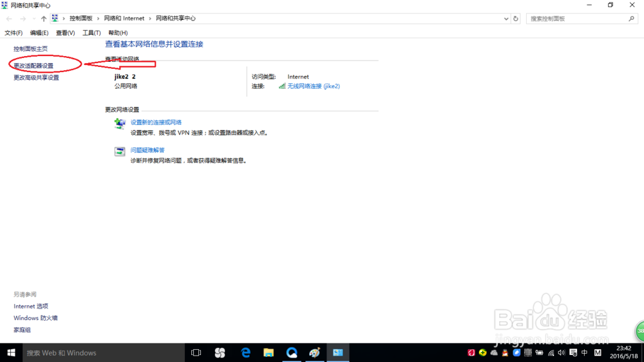Click the red tray icon
Viewport: 644px width, 362px height.
pos(471,353)
